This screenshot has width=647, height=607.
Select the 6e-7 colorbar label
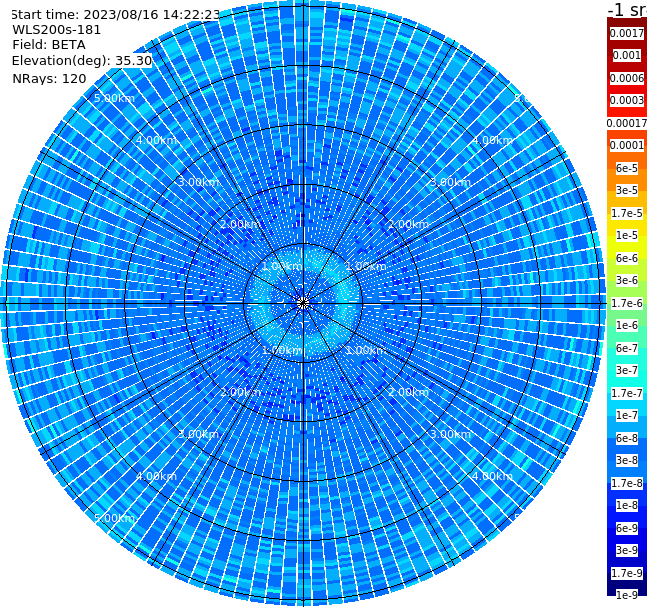coord(627,348)
